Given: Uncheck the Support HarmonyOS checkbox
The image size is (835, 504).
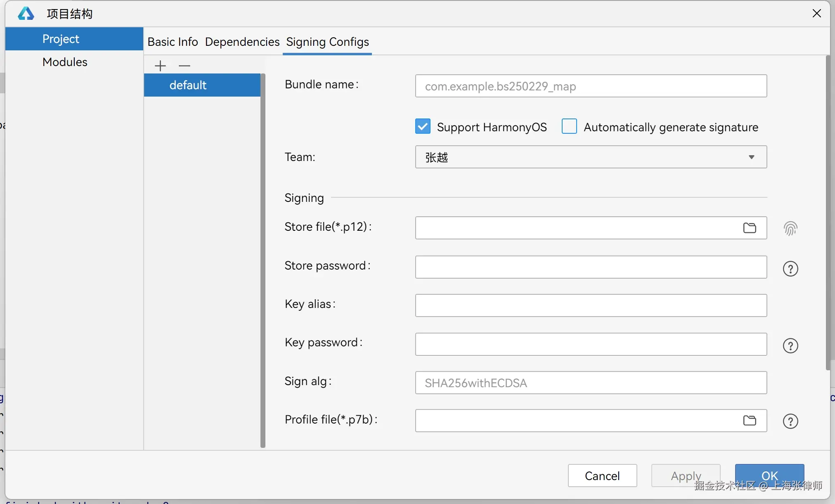Looking at the screenshot, I should click(423, 126).
